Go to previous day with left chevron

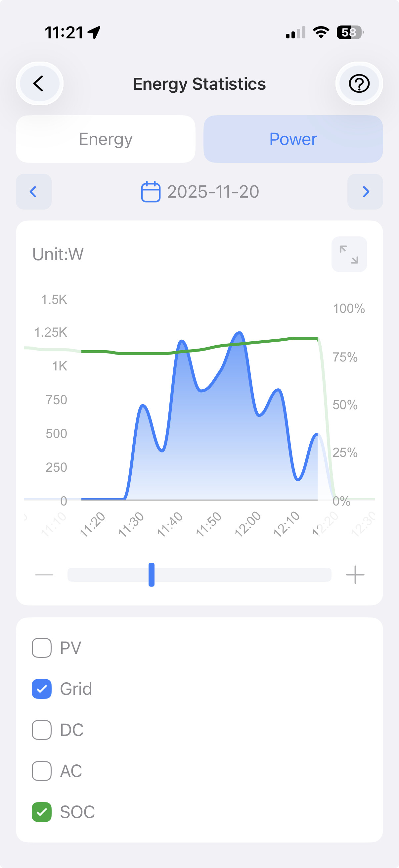(x=33, y=192)
